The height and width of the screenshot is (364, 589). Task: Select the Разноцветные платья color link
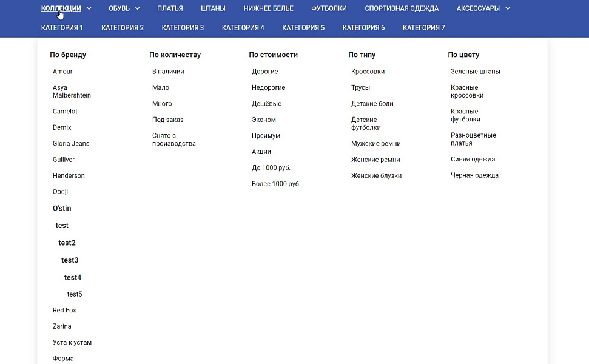[x=473, y=139]
